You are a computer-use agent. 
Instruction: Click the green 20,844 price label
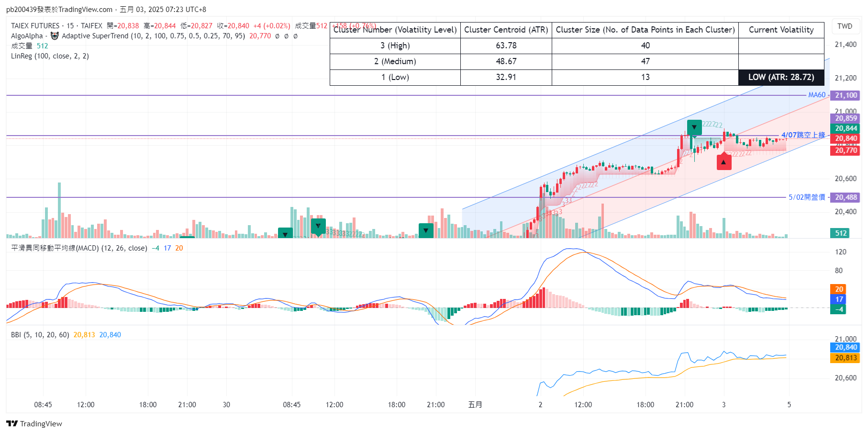click(846, 128)
